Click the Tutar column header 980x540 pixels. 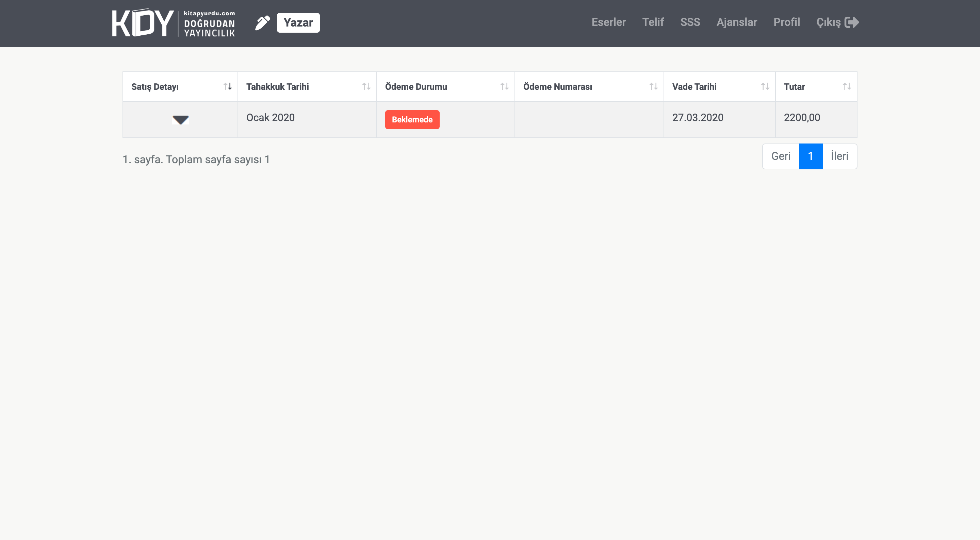(816, 87)
